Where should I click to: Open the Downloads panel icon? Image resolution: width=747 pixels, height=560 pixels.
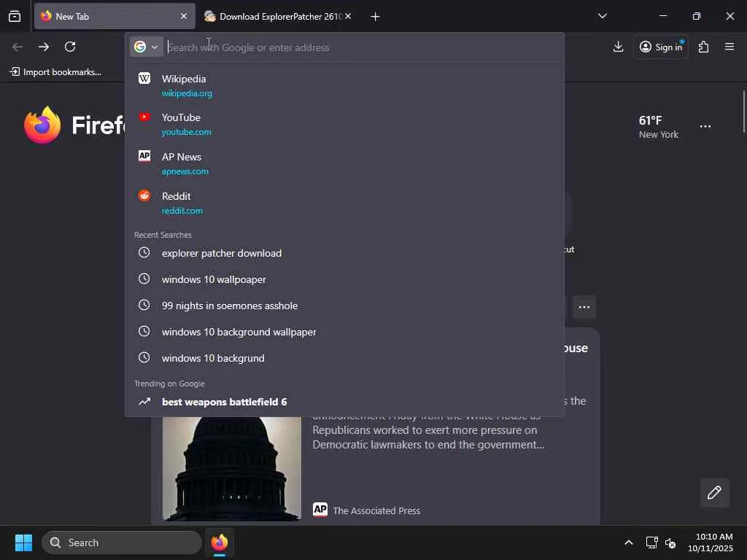coord(618,47)
